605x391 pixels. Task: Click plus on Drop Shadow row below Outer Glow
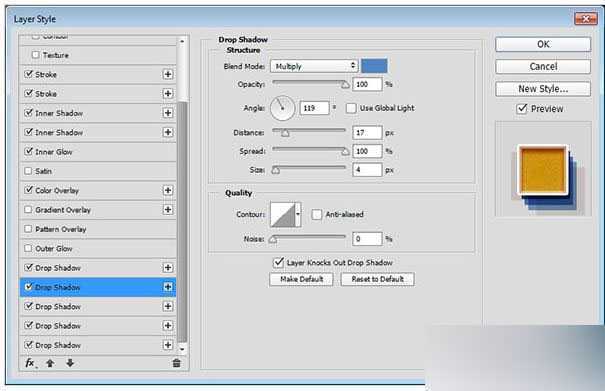(168, 267)
